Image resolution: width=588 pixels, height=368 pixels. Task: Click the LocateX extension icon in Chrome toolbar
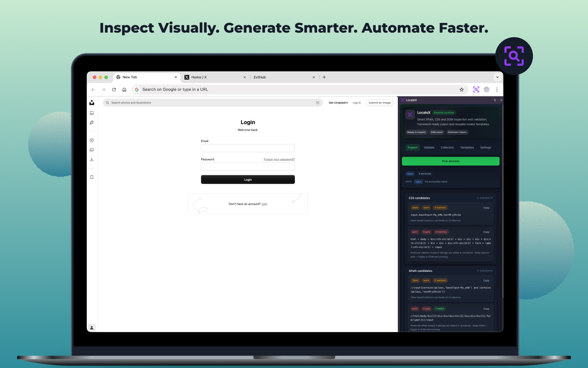point(476,90)
